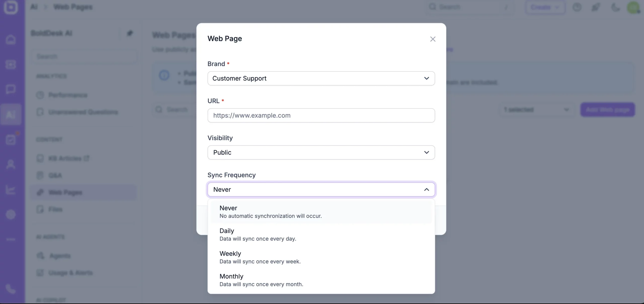This screenshot has width=644, height=304.
Task: Open the Contacts icon in left sidebar
Action: [x=11, y=164]
